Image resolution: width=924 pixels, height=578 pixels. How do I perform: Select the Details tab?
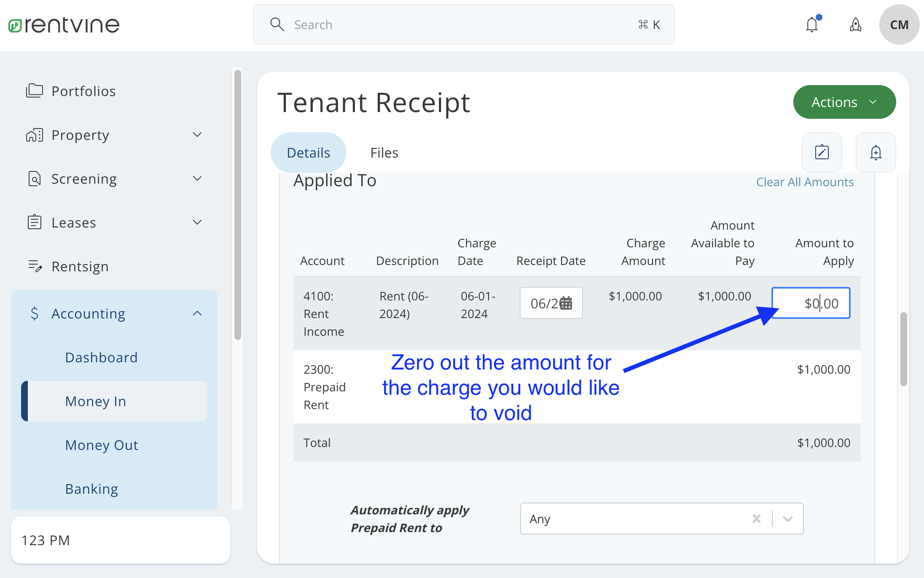pos(308,153)
